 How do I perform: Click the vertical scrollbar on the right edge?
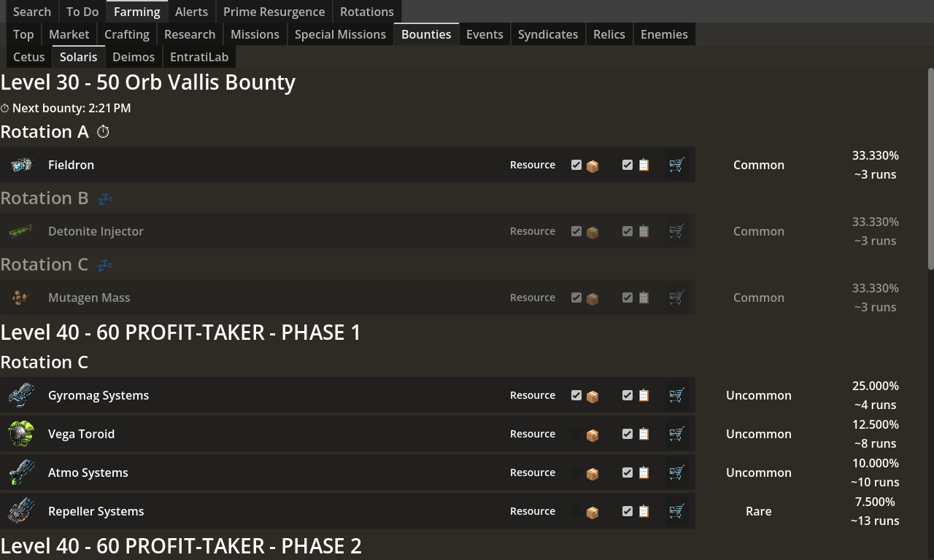click(930, 168)
